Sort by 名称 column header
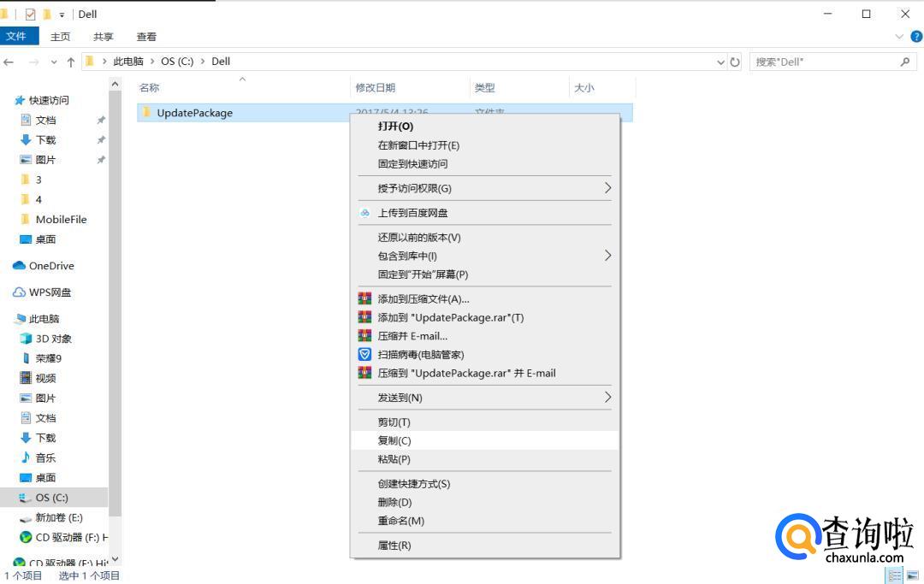The image size is (924, 584). pyautogui.click(x=149, y=88)
